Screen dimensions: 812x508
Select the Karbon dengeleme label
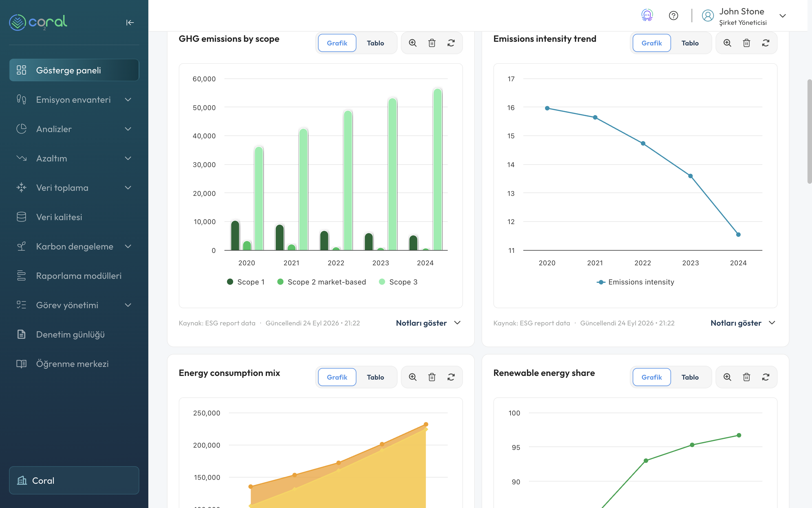click(x=75, y=247)
